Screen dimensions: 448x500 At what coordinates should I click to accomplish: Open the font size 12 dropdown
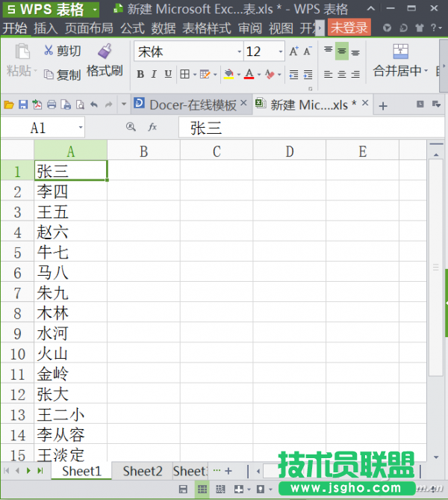point(281,52)
